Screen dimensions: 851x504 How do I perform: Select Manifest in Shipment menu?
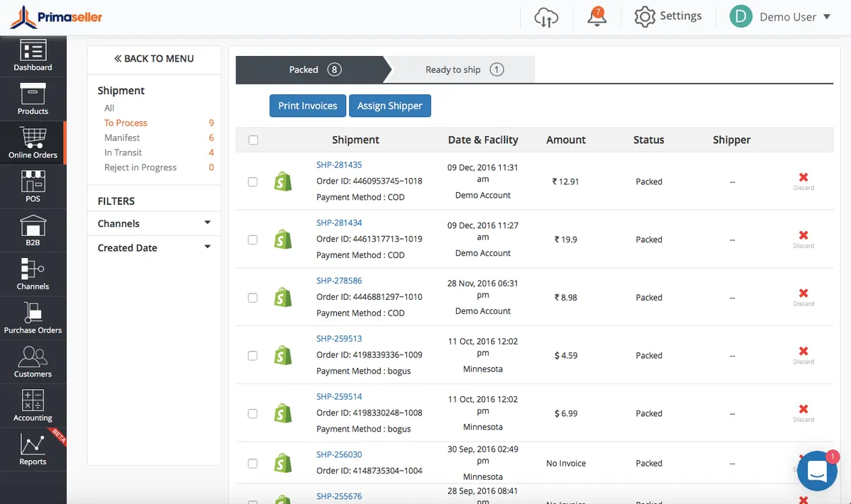pos(122,138)
